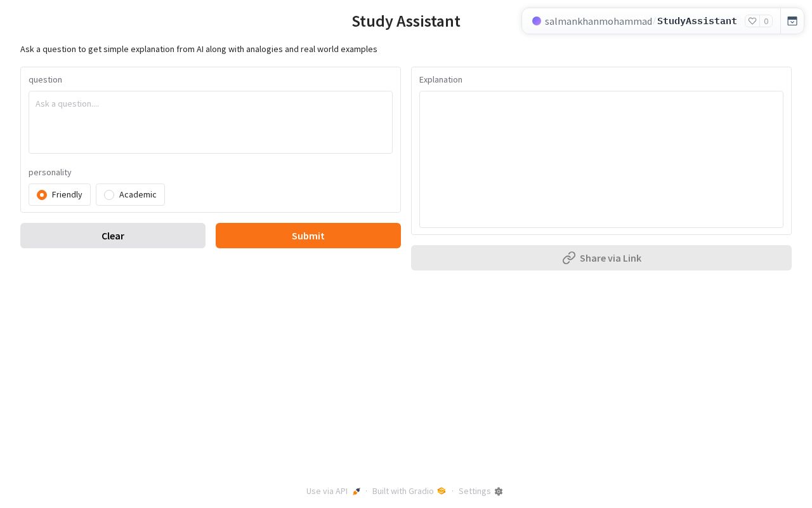Select the Academic personality option
The width and height of the screenshot is (812, 508).
coord(130,195)
